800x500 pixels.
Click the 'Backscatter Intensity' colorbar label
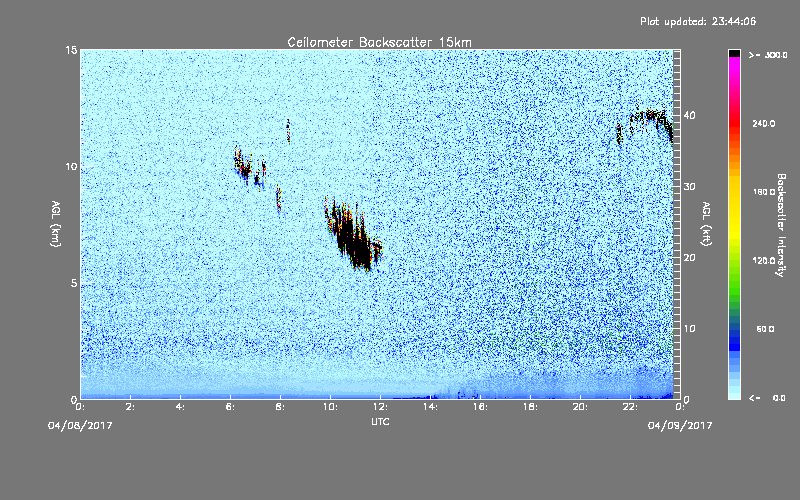(781, 225)
